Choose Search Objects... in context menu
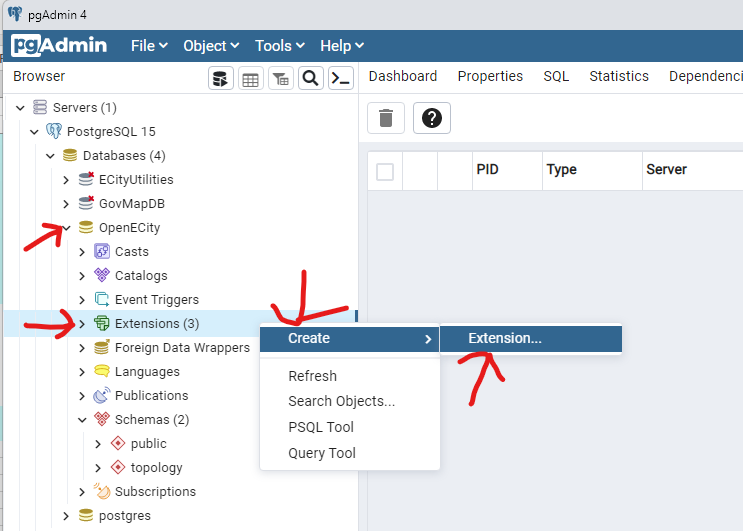The width and height of the screenshot is (743, 531). pyautogui.click(x=350, y=401)
